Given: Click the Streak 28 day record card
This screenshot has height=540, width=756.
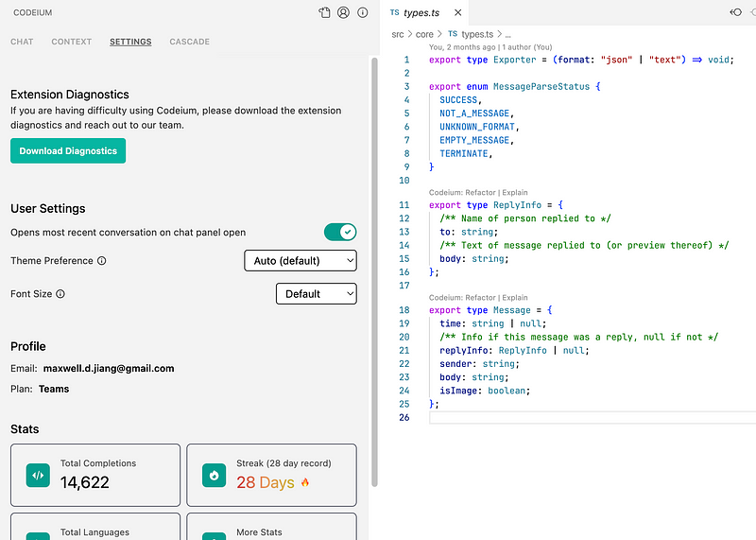Looking at the screenshot, I should click(271, 476).
